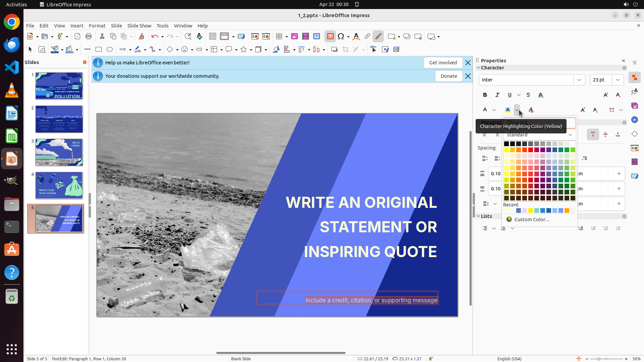Pick the black swatch in palette

coord(506,144)
